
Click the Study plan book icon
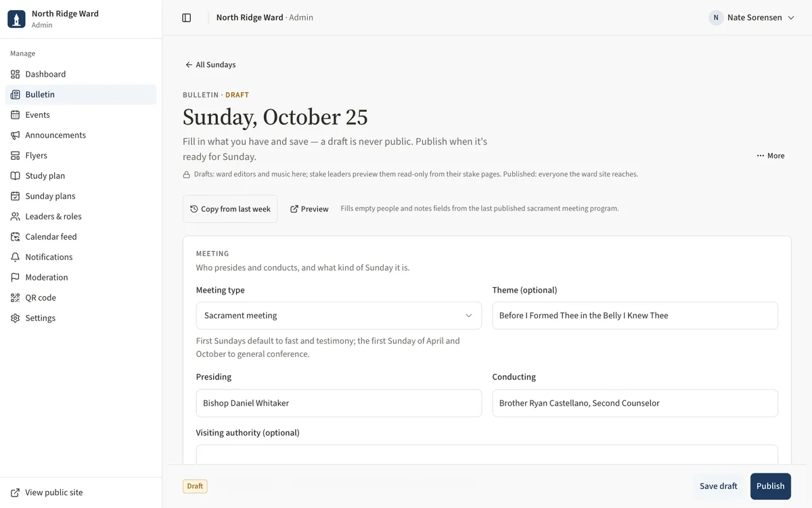coord(16,176)
